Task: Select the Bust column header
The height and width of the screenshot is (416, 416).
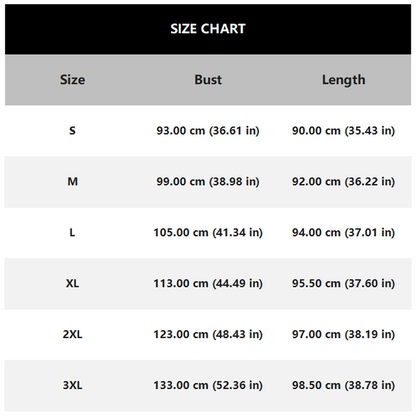Action: click(x=208, y=80)
